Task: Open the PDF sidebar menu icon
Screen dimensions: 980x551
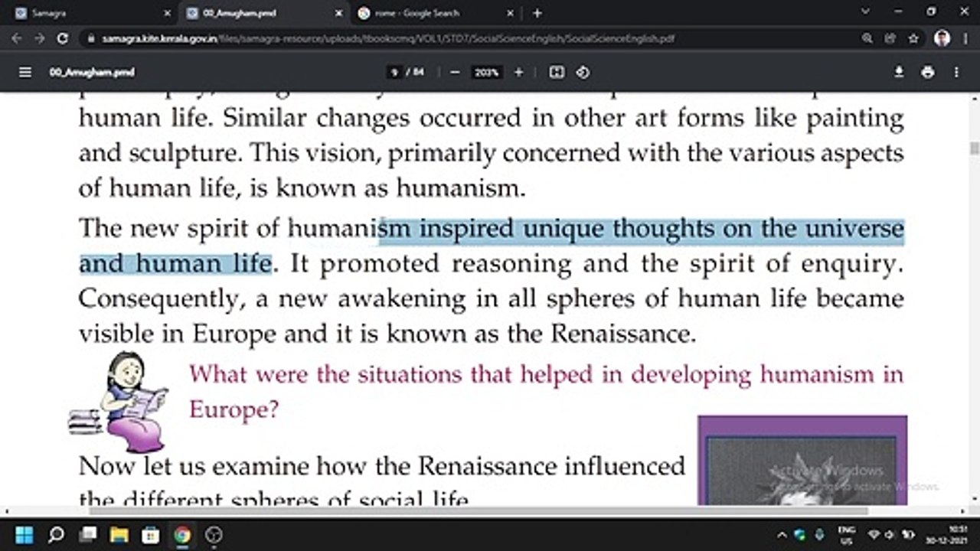Action: (25, 72)
